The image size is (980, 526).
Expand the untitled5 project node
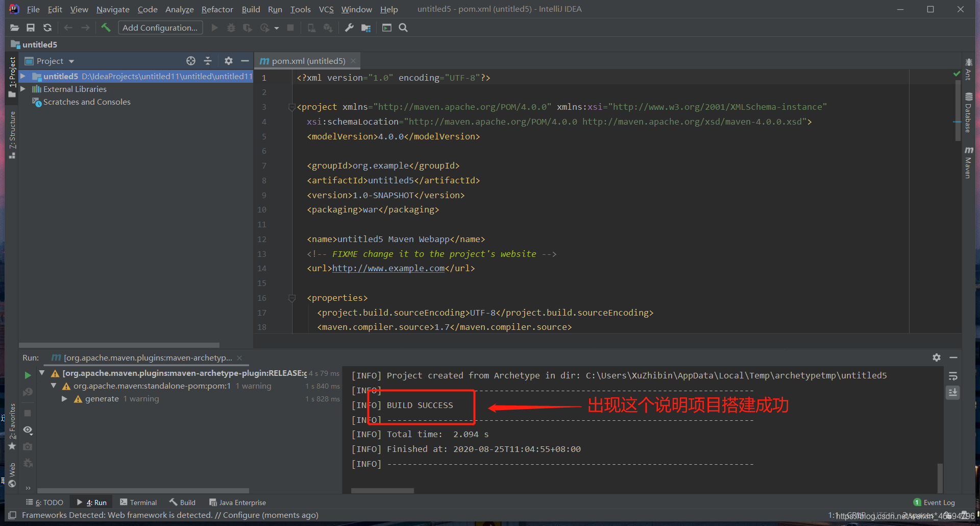coord(23,76)
